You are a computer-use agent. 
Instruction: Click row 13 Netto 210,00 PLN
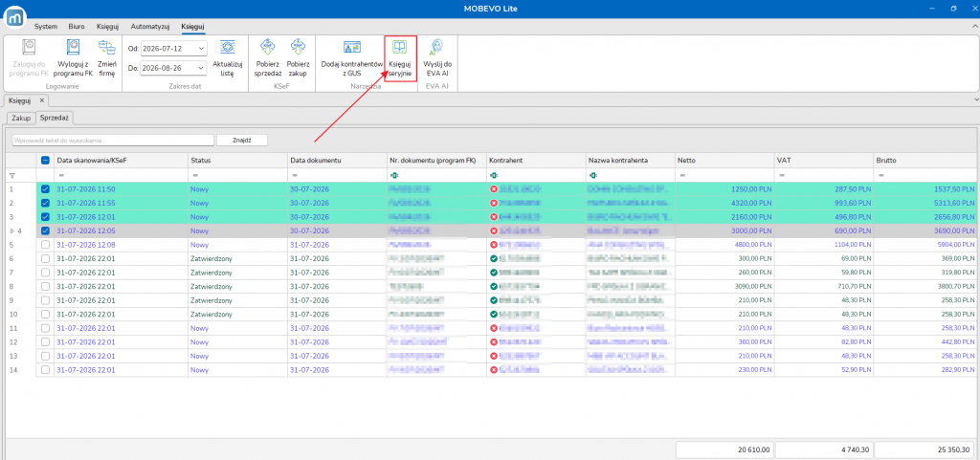[753, 356]
